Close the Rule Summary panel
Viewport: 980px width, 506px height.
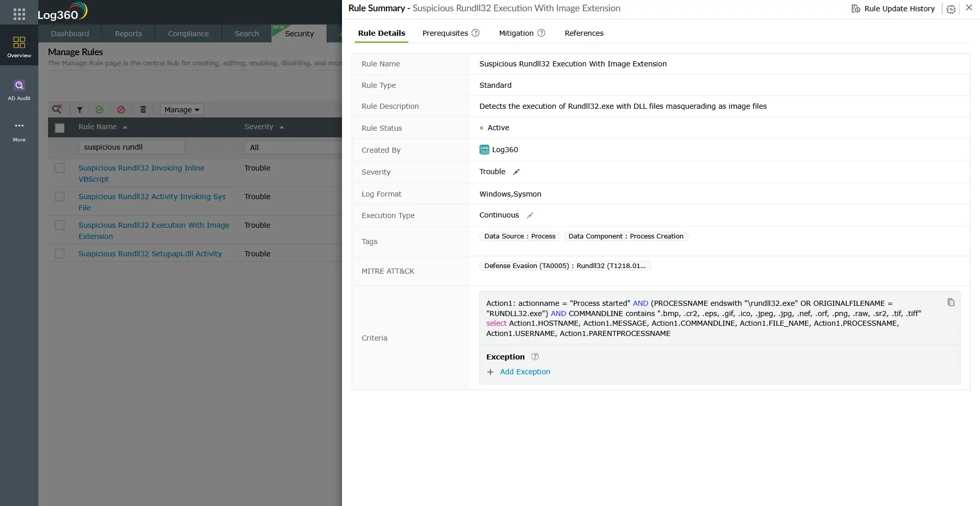coord(969,8)
